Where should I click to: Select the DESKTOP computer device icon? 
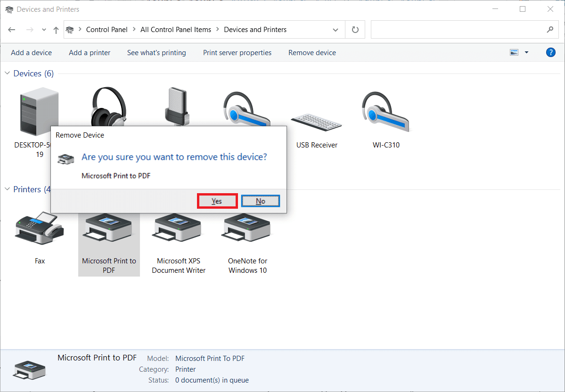[40, 112]
